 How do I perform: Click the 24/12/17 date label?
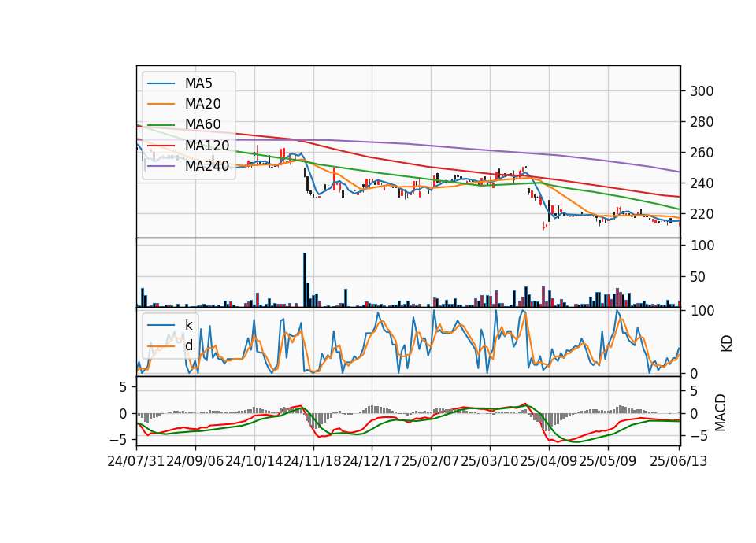[x=372, y=461]
